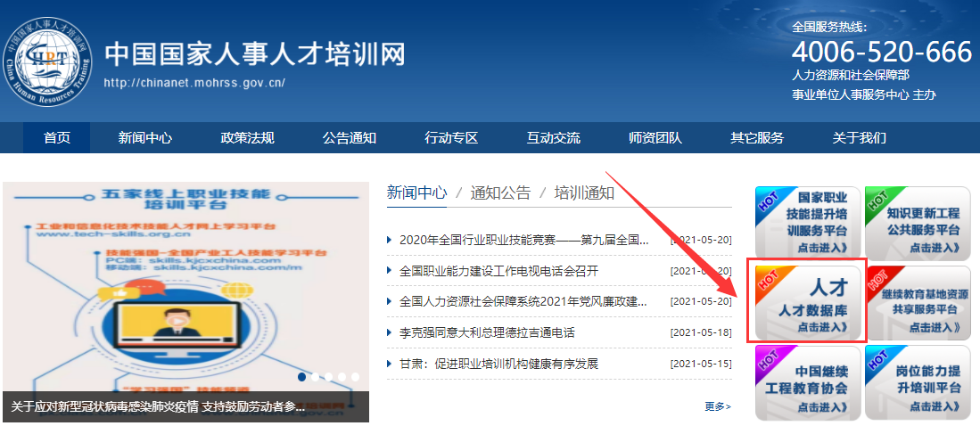The image size is (980, 426).
Task: Switch to the 新闻中心 news tab
Action: coord(416,193)
